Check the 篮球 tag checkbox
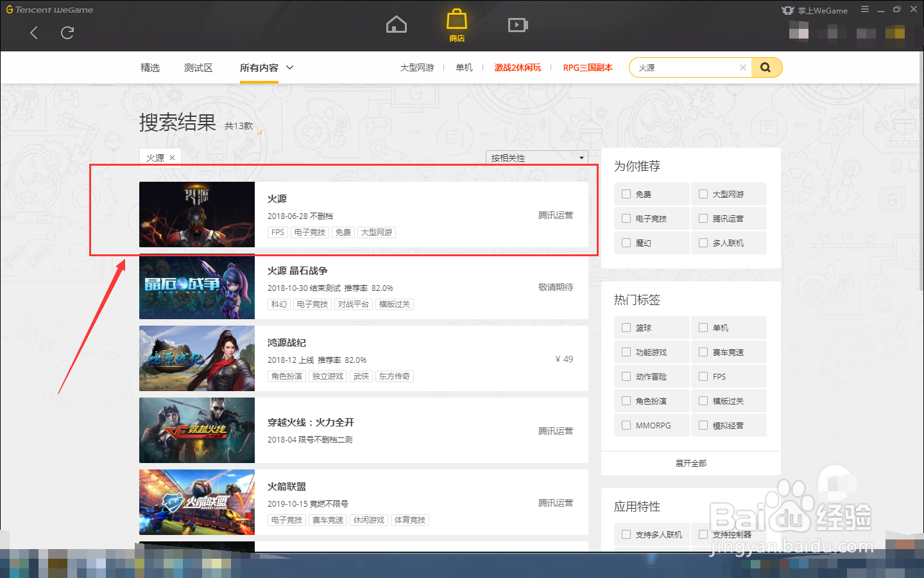Viewport: 924px width, 578px height. pyautogui.click(x=626, y=328)
